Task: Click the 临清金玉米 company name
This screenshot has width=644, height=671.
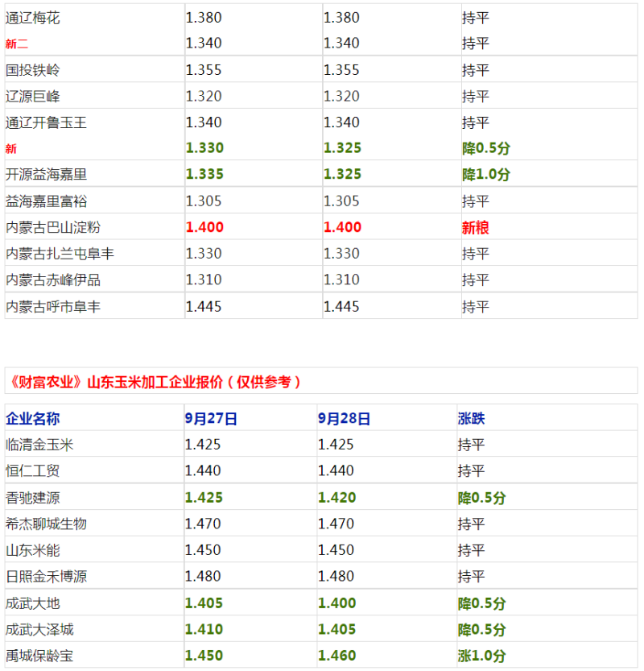Action: (x=39, y=445)
